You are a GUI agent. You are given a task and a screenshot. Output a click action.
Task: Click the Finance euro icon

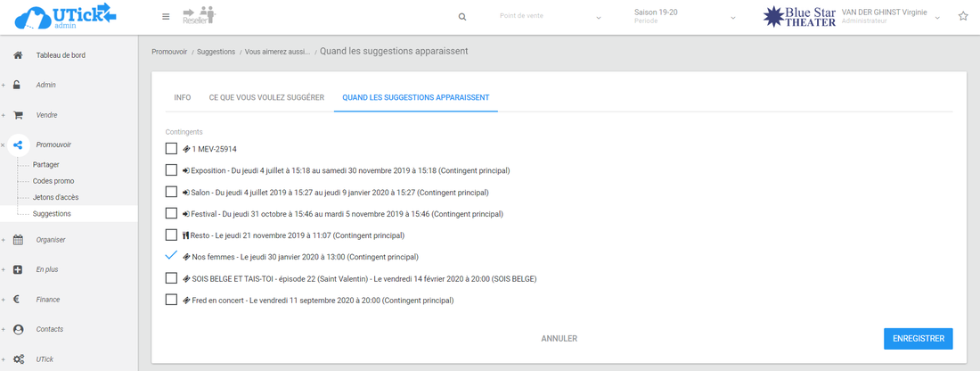(x=18, y=300)
